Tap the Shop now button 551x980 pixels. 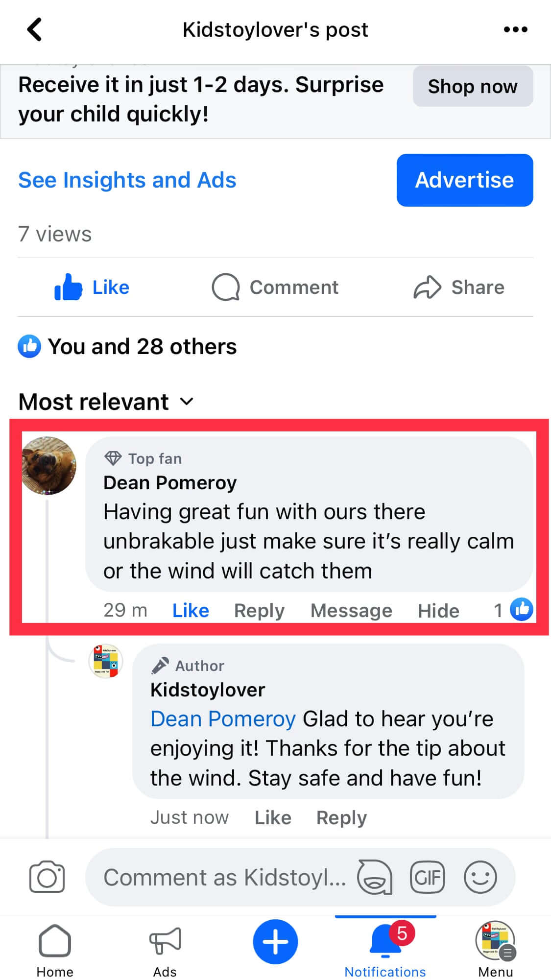point(473,86)
